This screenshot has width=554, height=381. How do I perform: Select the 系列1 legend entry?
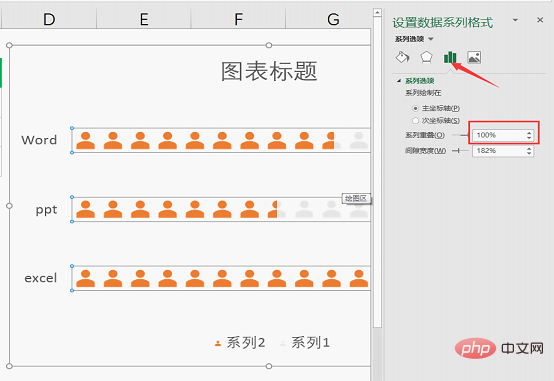(305, 342)
